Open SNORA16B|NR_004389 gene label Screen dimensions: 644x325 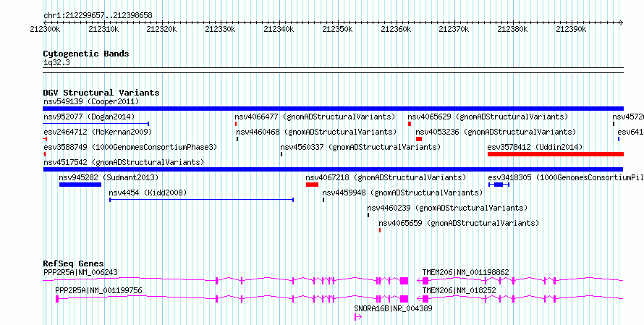393,308
